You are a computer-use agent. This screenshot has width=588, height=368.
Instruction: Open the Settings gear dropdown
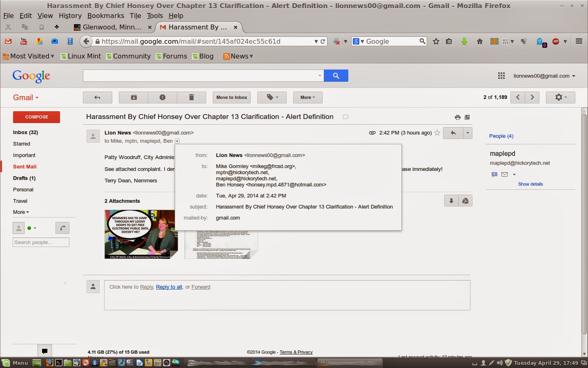pos(561,97)
